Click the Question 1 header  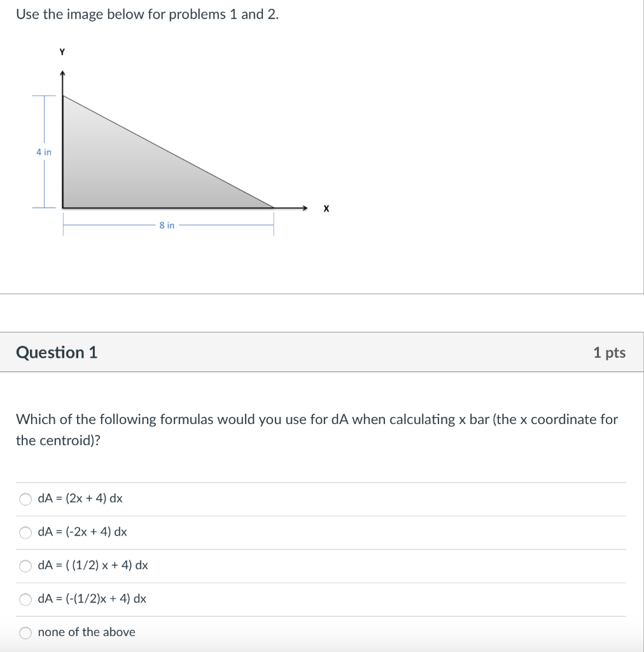click(57, 351)
